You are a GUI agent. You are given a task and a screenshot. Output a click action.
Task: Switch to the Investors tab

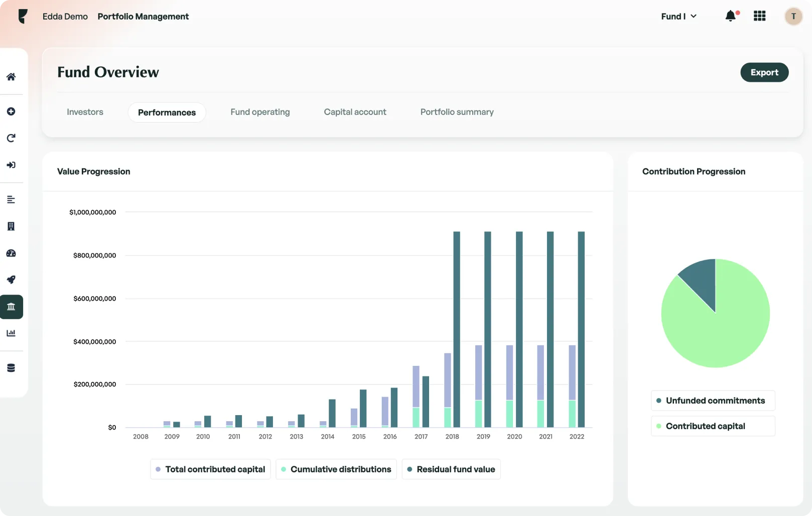click(x=85, y=112)
